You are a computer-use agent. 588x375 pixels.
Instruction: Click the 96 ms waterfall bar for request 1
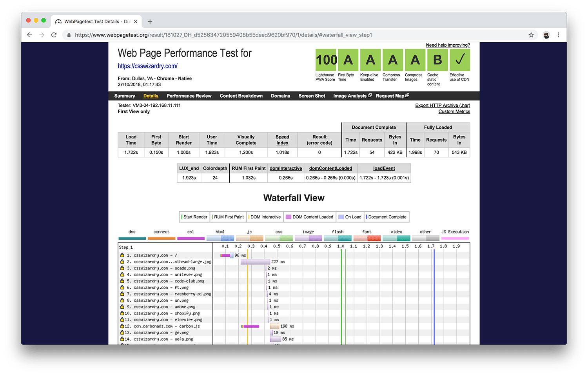click(x=227, y=255)
